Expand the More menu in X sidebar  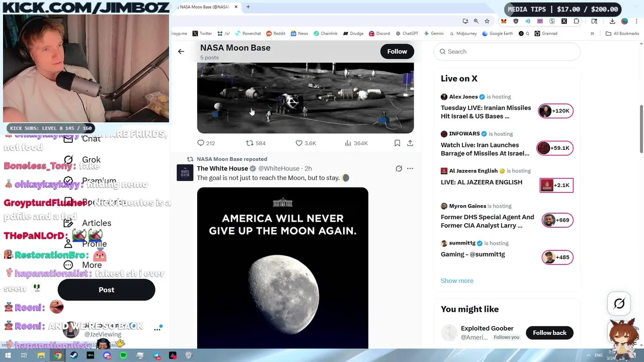pos(83,265)
